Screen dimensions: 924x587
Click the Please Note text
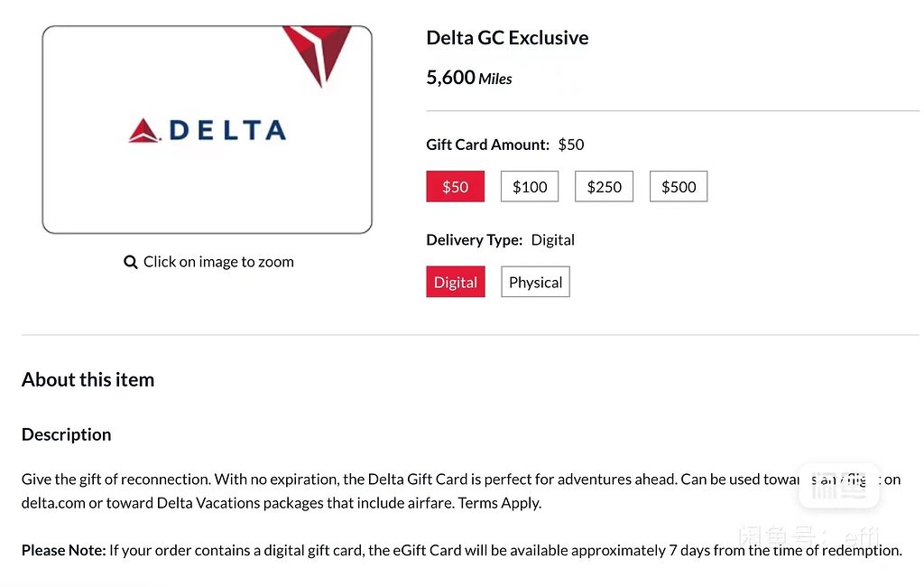[62, 549]
